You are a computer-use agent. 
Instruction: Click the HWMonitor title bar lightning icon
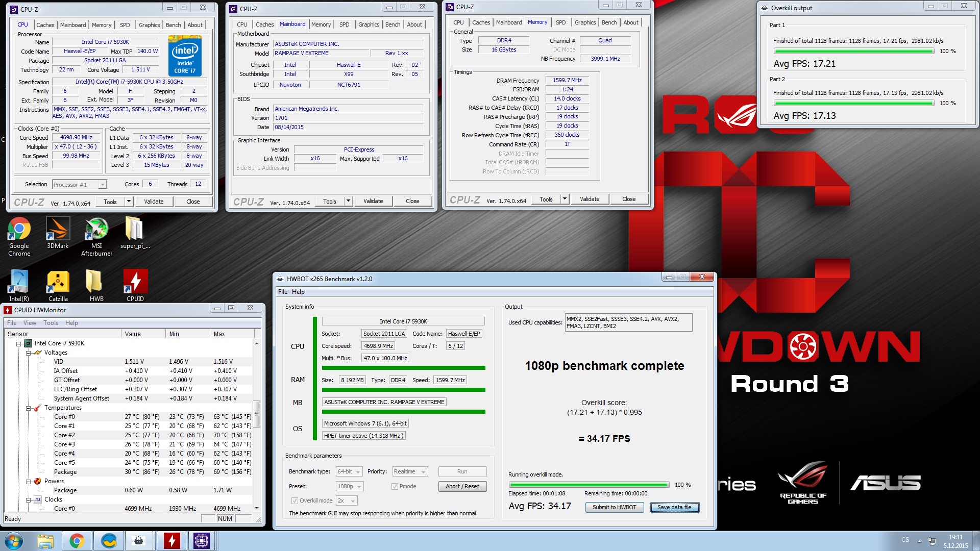8,310
